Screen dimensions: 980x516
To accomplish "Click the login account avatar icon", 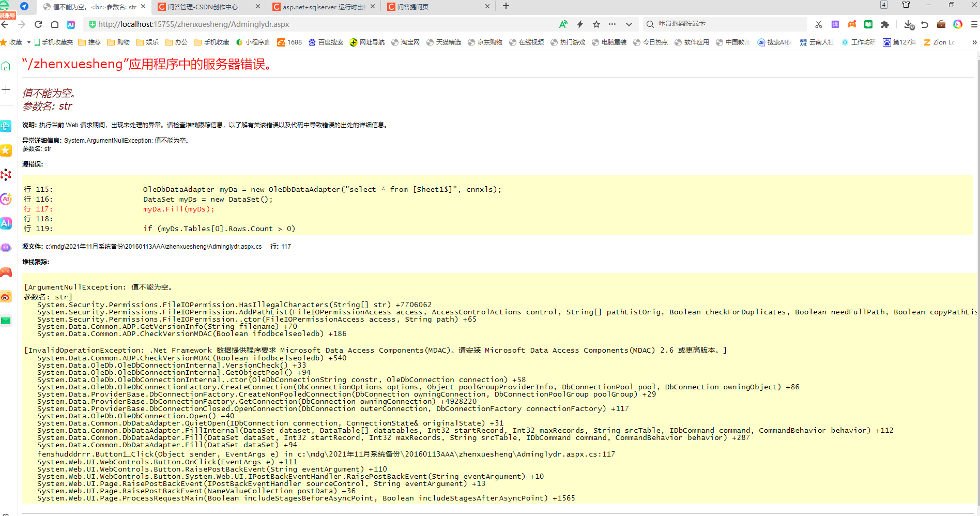I will [x=5, y=5].
